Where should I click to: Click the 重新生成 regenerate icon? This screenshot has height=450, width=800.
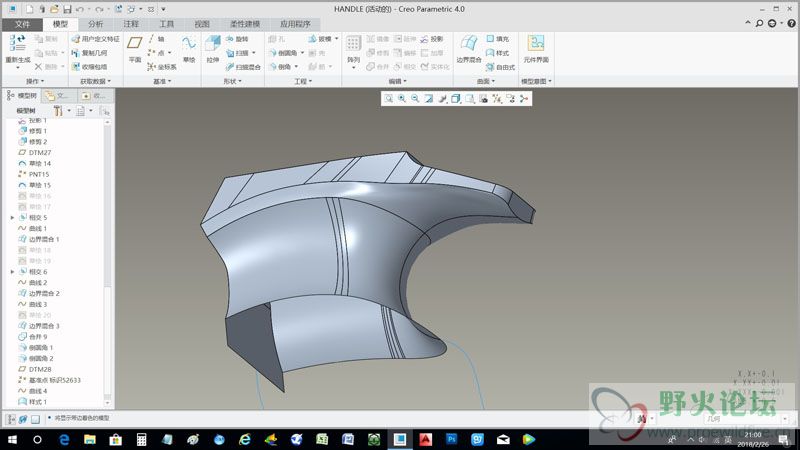(17, 43)
